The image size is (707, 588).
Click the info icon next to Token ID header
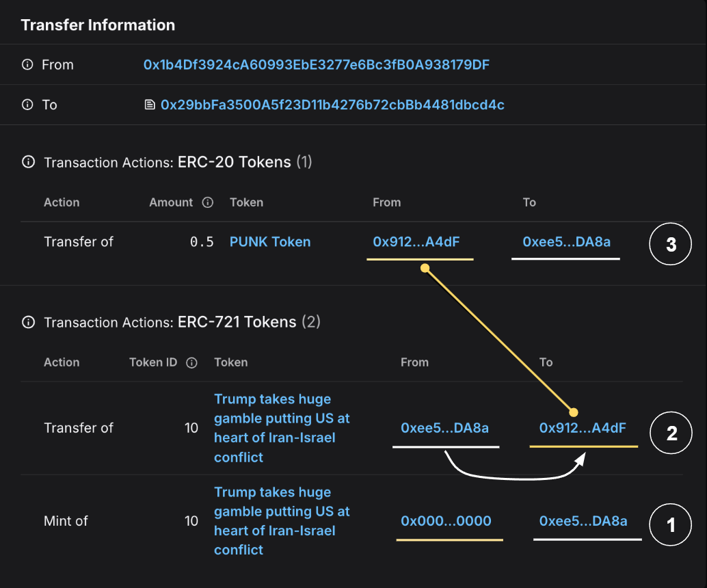point(191,363)
